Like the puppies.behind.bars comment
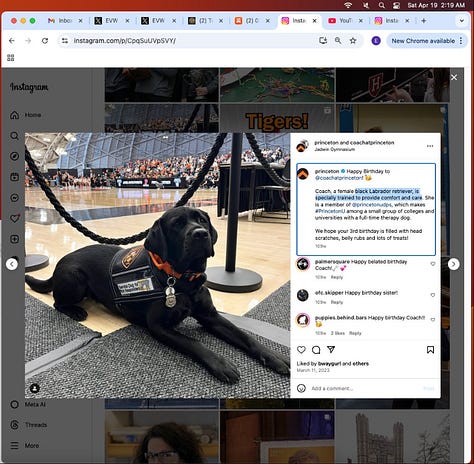474x464 pixels. click(x=433, y=320)
